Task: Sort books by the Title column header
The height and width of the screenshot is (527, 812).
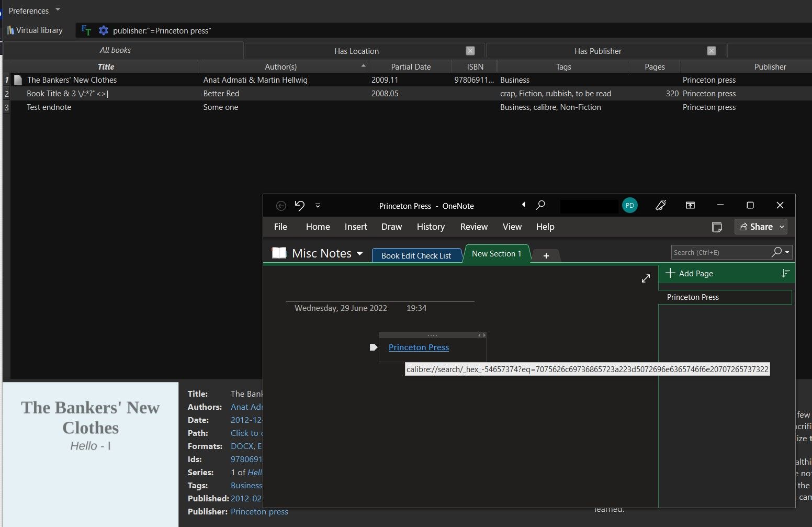Action: (x=106, y=66)
